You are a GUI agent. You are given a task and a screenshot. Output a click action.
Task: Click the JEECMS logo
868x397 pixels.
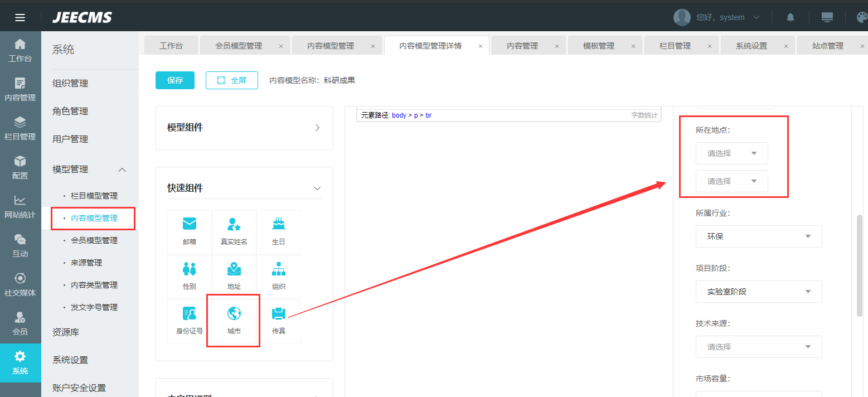(82, 17)
